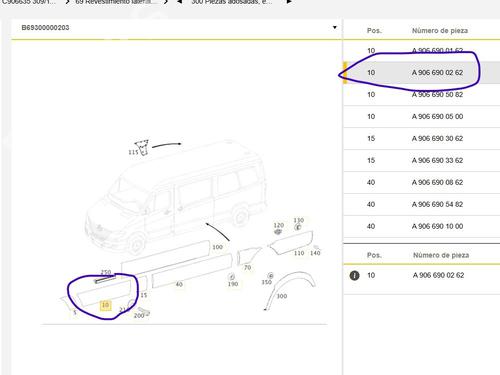Select part A 906 690 54 82
This screenshot has width=500, height=375.
coord(422,204)
